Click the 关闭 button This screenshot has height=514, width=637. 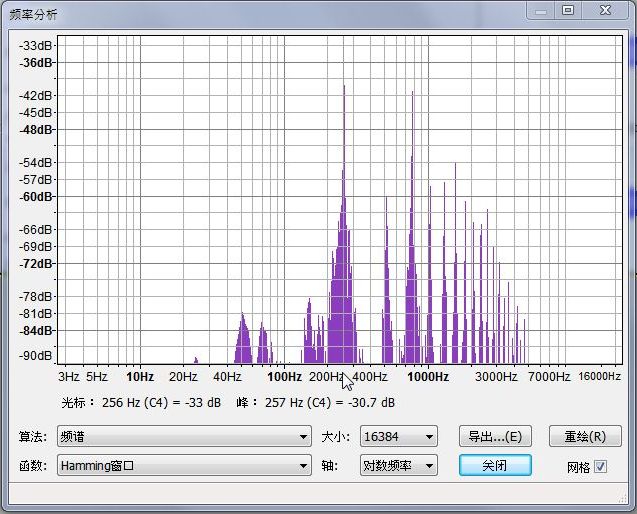click(495, 465)
